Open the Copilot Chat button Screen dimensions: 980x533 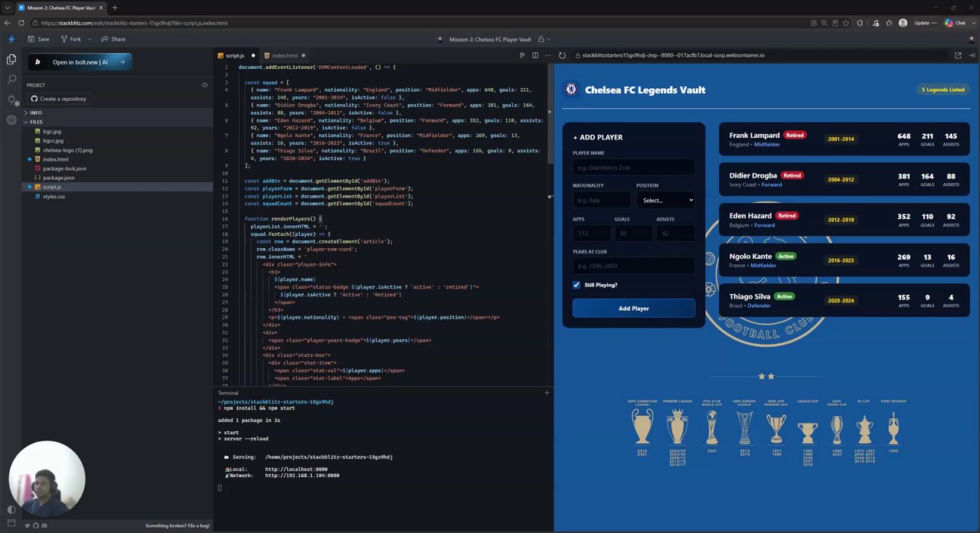pyautogui.click(x=954, y=23)
